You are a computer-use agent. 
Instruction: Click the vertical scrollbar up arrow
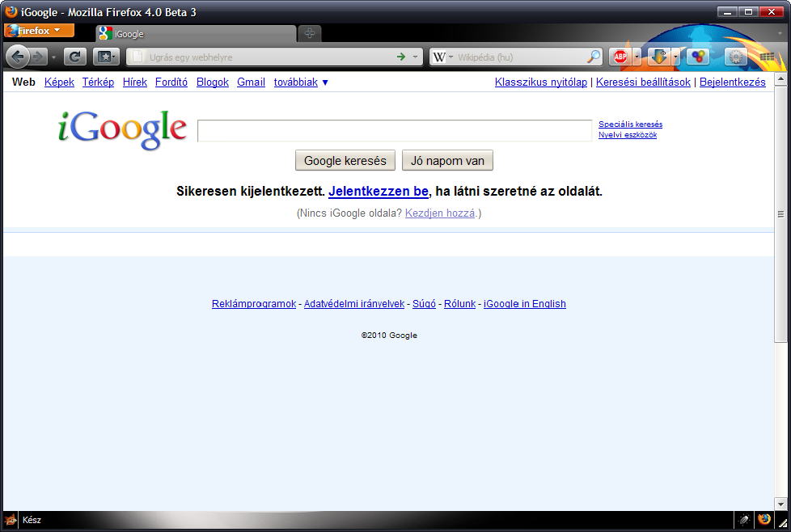(780, 78)
